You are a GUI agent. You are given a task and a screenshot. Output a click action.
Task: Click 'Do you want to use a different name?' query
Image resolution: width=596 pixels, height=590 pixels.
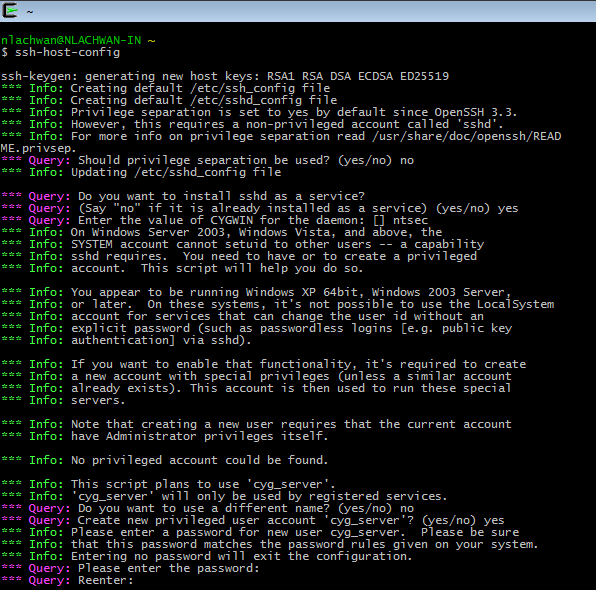point(208,508)
